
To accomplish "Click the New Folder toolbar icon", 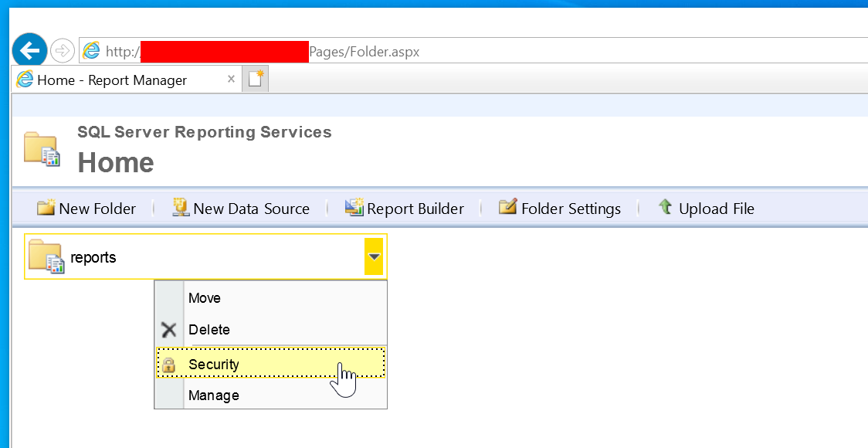I will [x=46, y=208].
